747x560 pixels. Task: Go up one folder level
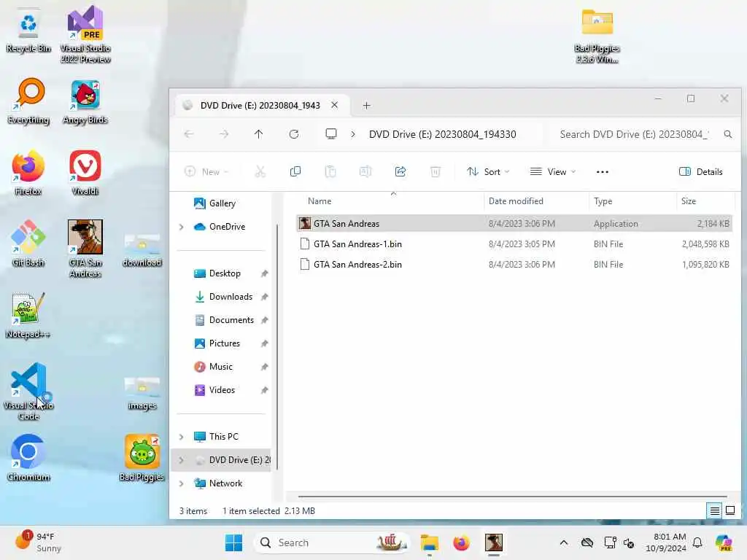coord(259,134)
